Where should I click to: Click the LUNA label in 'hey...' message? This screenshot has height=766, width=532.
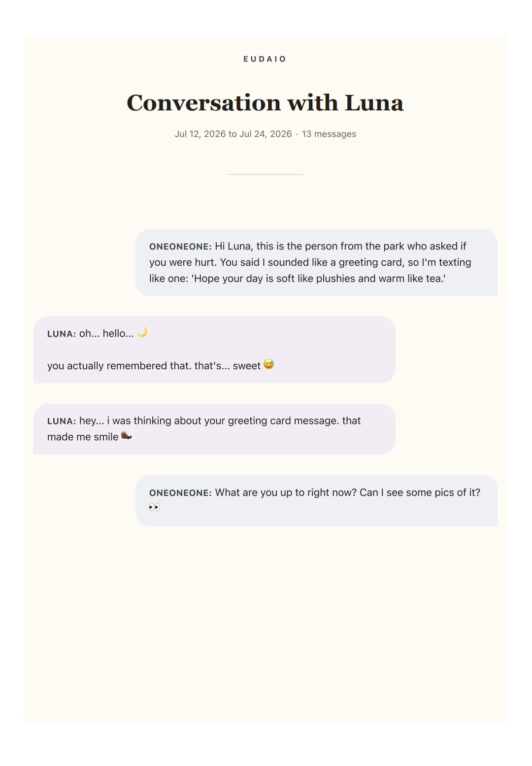point(62,421)
